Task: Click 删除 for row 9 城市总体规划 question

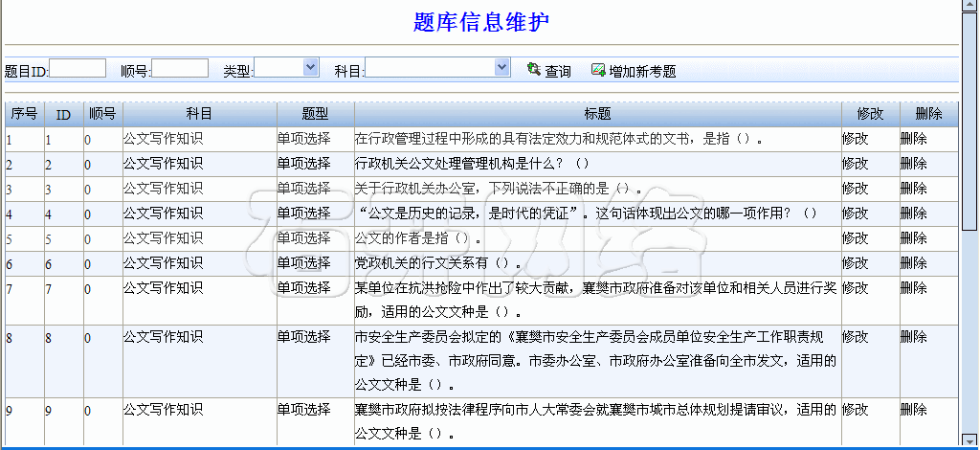Action: click(x=913, y=410)
